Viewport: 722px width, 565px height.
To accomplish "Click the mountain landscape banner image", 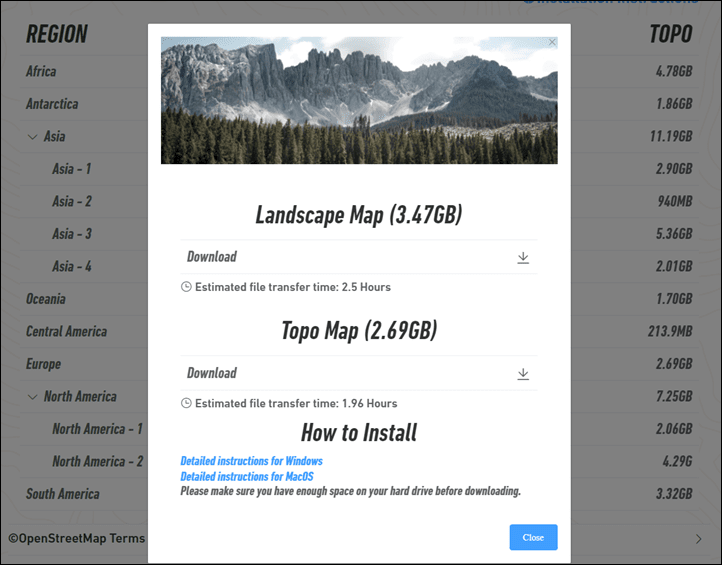I will coord(359,100).
